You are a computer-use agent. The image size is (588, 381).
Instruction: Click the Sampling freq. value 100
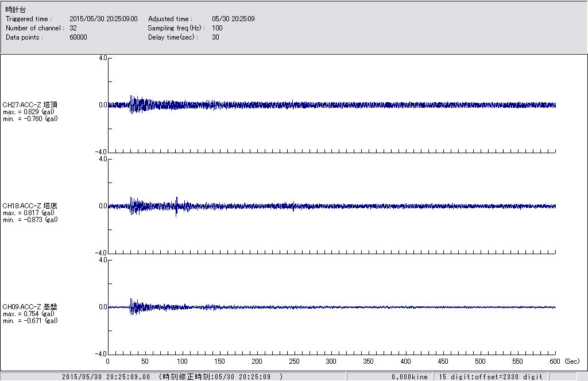pyautogui.click(x=217, y=28)
